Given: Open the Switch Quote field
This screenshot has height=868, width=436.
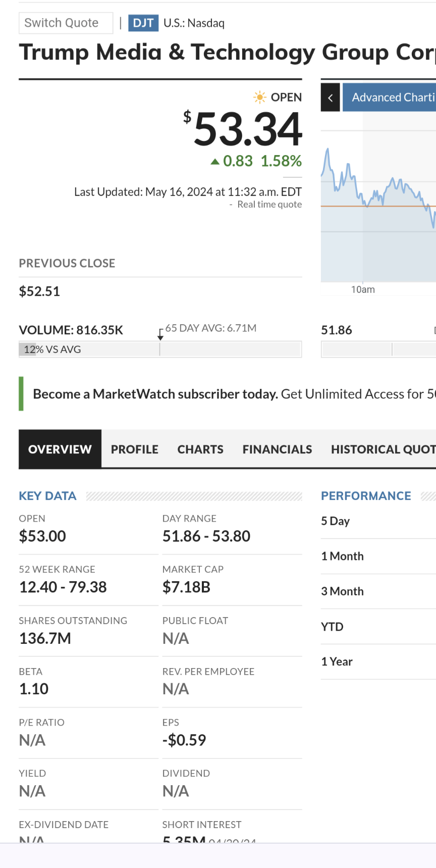Looking at the screenshot, I should point(66,23).
